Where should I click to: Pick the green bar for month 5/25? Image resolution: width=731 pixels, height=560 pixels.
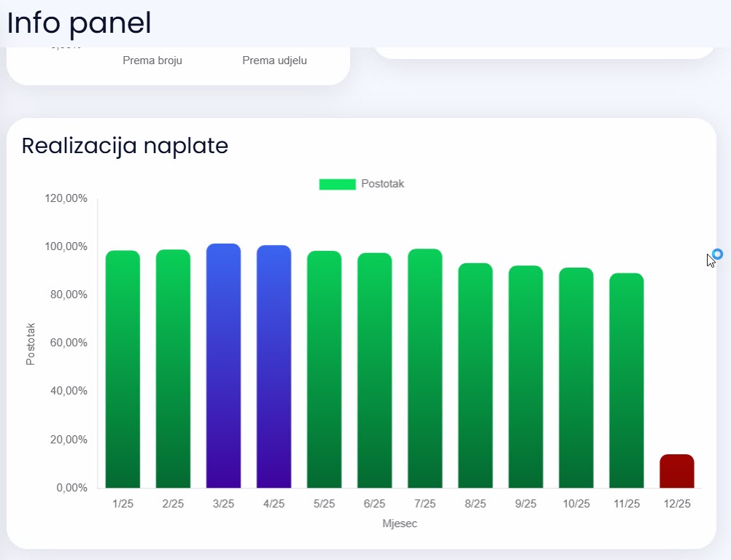pyautogui.click(x=324, y=369)
